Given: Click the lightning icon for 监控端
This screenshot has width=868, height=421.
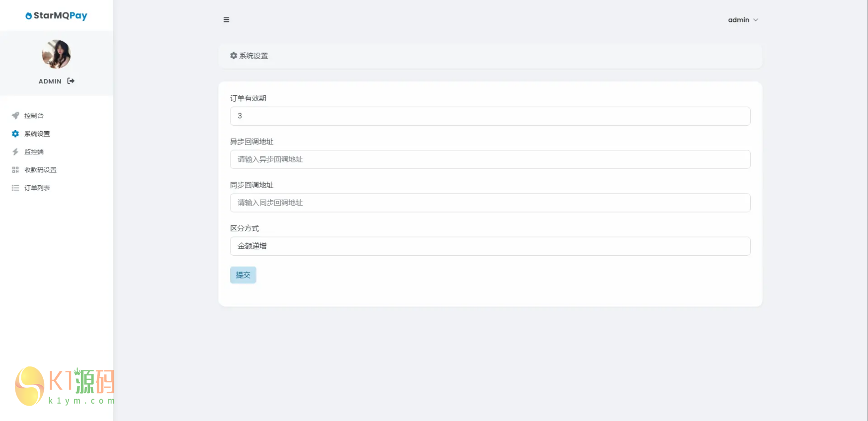Looking at the screenshot, I should click(x=15, y=152).
